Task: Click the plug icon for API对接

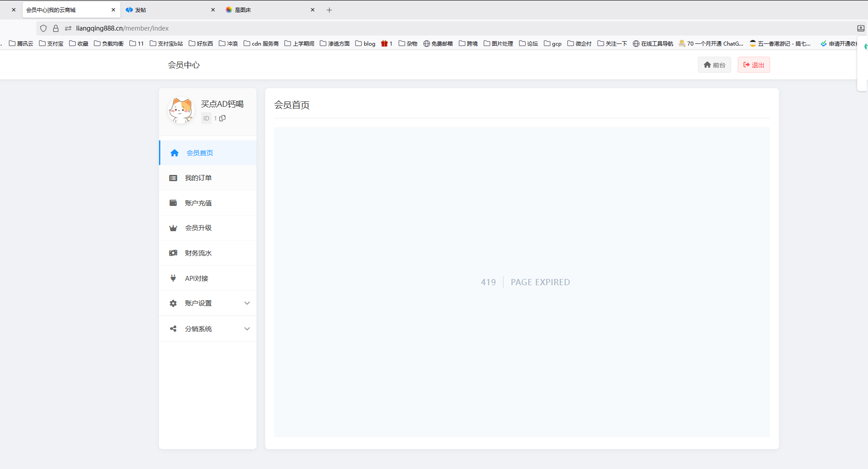Action: click(173, 278)
